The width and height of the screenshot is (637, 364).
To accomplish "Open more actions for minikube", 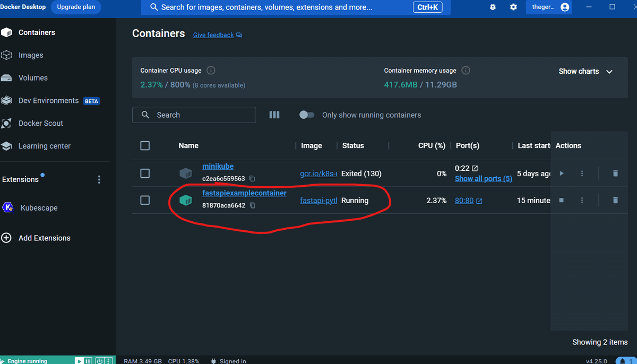I will point(582,174).
